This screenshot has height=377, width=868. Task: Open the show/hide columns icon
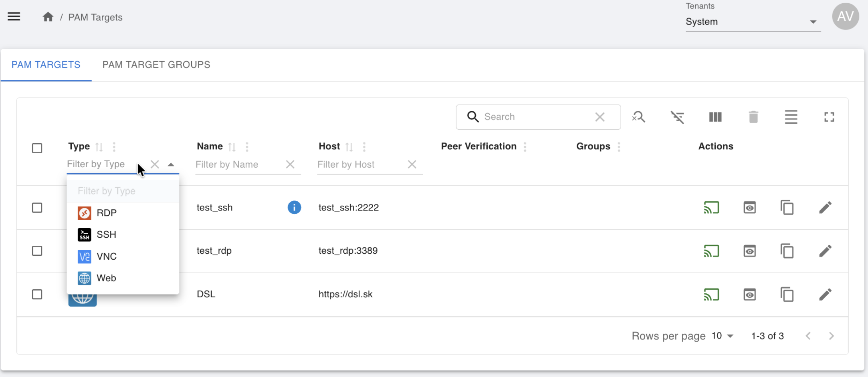(x=715, y=117)
